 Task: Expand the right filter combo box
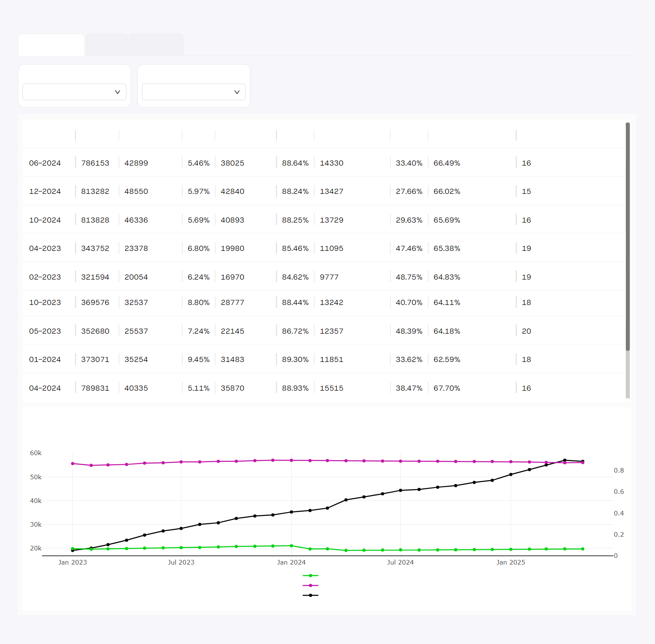[194, 92]
